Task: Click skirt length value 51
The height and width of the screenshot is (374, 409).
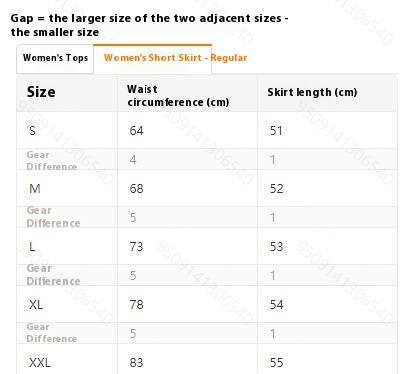Action: [x=276, y=131]
